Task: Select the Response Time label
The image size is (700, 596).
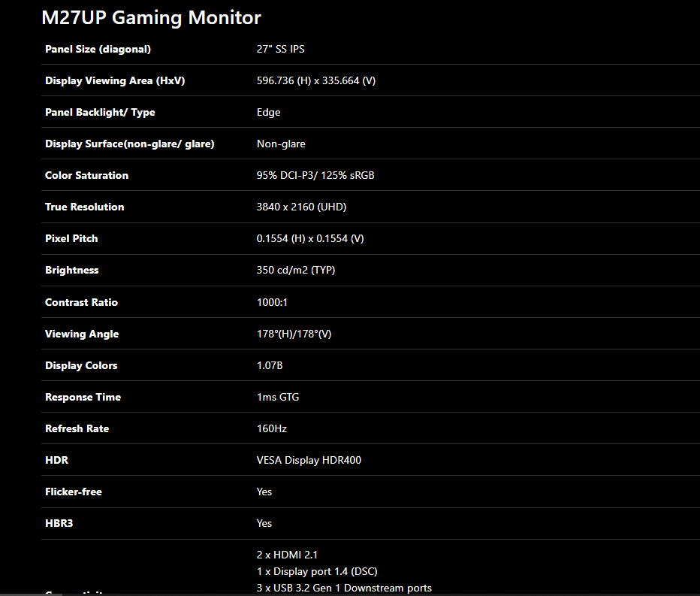Action: tap(83, 397)
